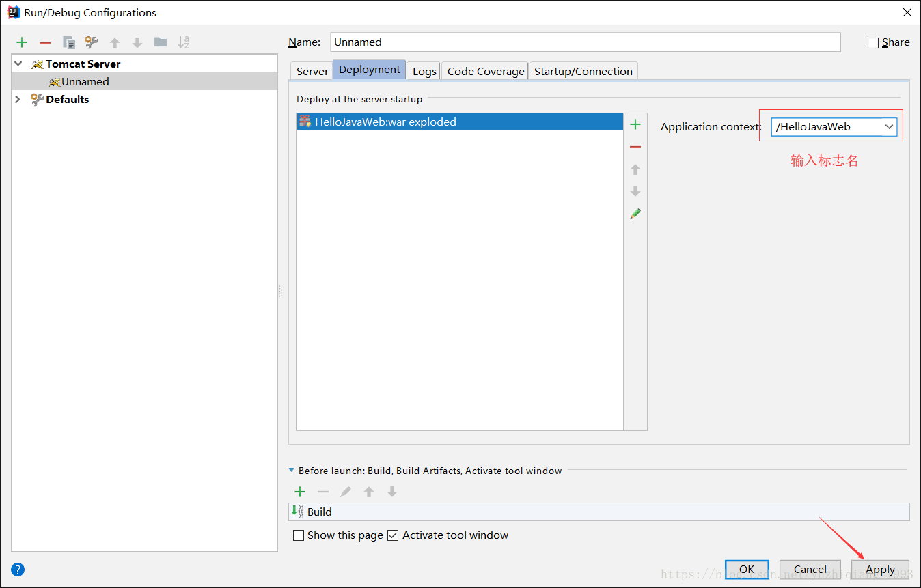
Task: Edit the artifact with pencil icon
Action: coord(635,214)
